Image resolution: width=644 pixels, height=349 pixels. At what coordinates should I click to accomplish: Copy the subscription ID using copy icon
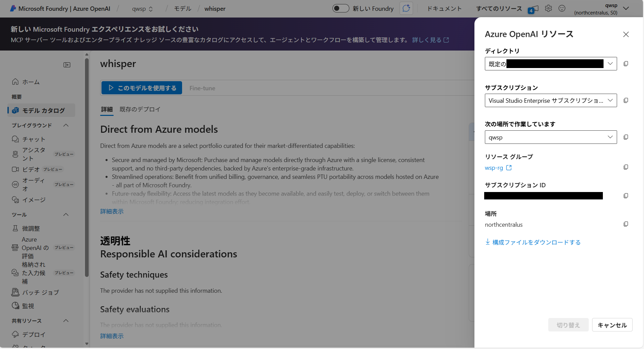pos(626,196)
